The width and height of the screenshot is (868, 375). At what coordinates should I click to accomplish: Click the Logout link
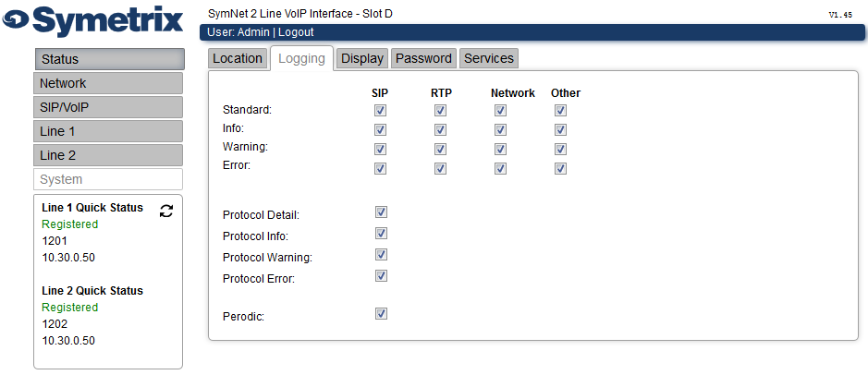pyautogui.click(x=296, y=32)
